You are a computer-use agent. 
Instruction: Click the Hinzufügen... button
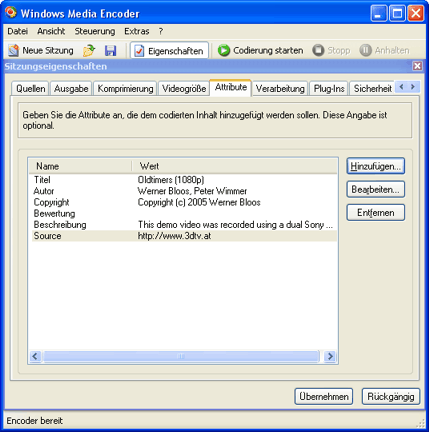(x=376, y=166)
